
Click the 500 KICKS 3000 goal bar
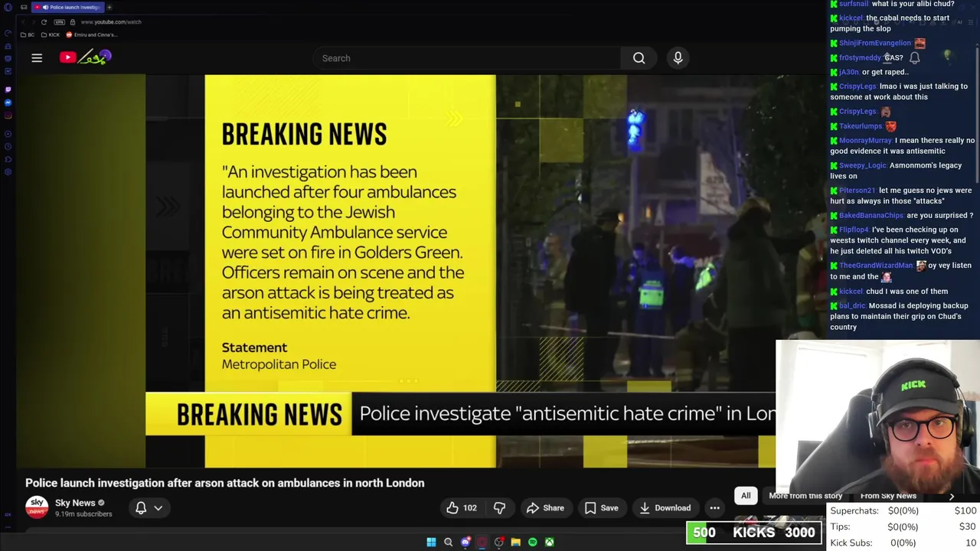754,533
